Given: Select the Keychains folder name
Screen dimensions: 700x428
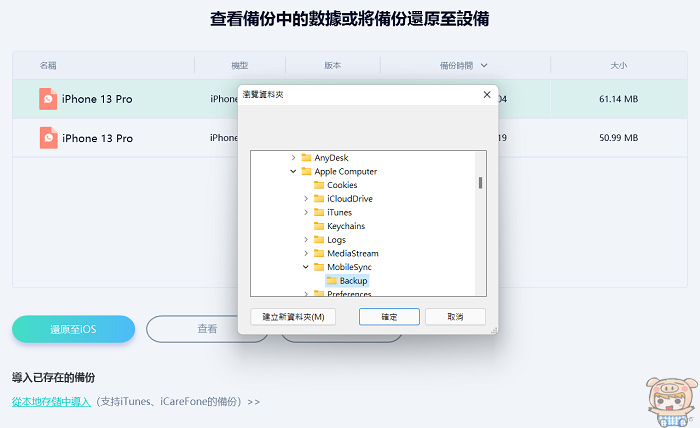Looking at the screenshot, I should click(x=346, y=226).
